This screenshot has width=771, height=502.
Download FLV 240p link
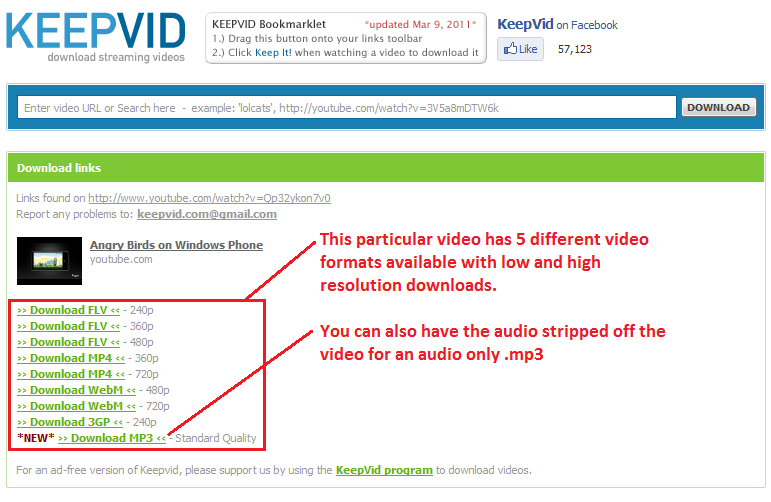click(68, 310)
